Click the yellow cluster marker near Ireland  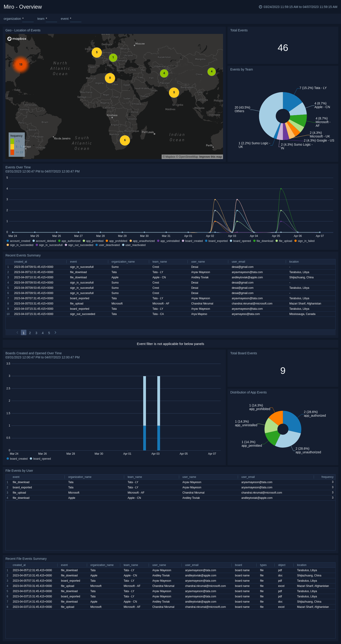pos(97,53)
